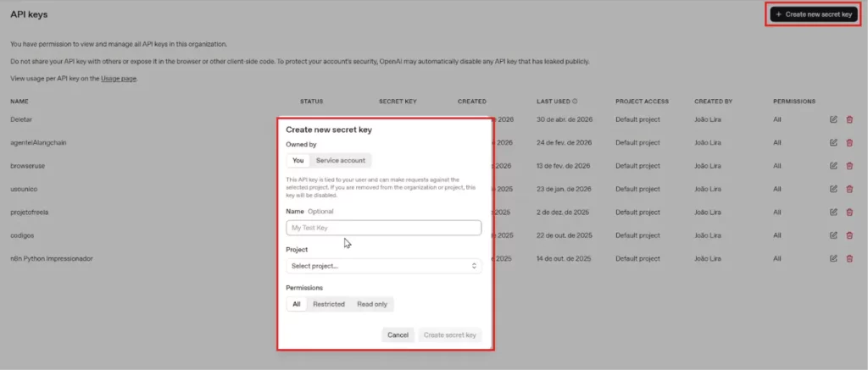Select the Deletar row name
Viewport: 868px width, 370px height.
pyautogui.click(x=20, y=119)
